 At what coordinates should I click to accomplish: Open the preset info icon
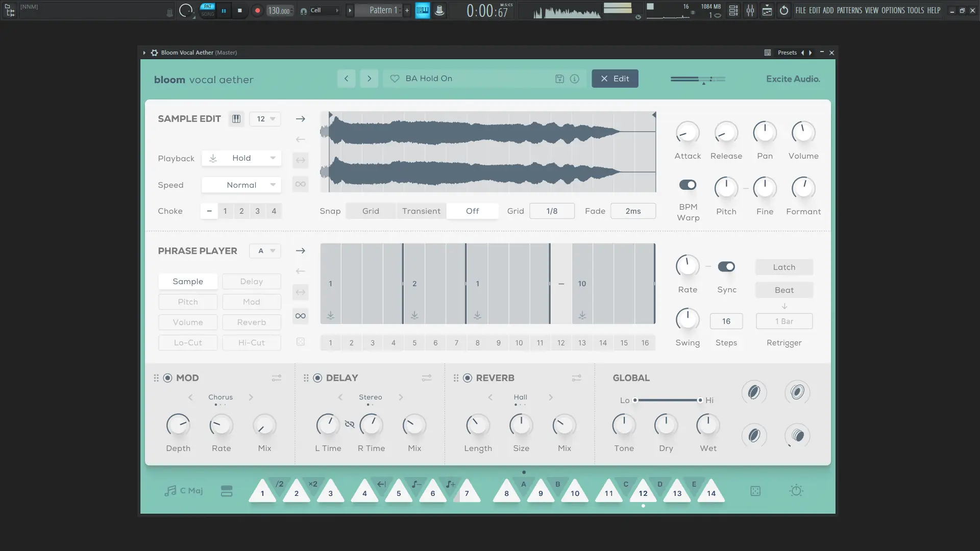click(x=575, y=79)
